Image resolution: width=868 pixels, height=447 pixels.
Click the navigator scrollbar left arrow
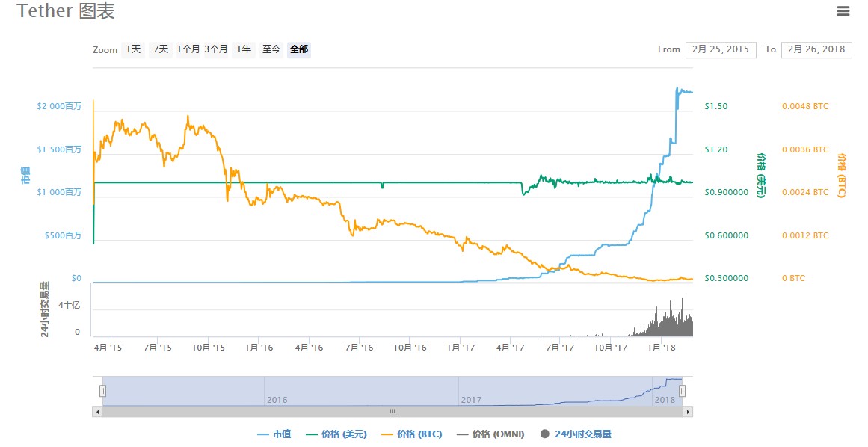click(x=97, y=412)
